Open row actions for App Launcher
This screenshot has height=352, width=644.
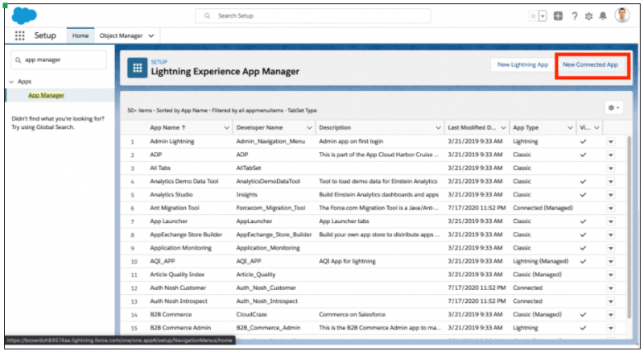click(611, 222)
